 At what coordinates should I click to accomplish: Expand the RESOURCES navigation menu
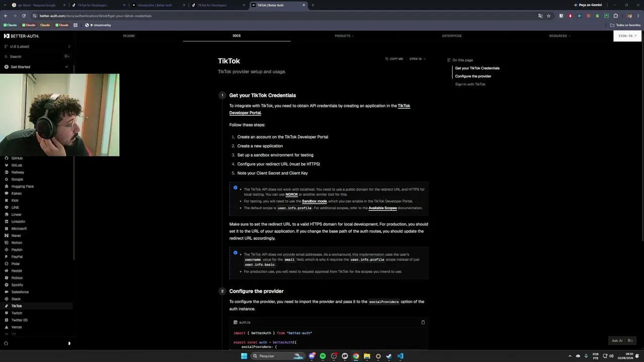point(559,36)
